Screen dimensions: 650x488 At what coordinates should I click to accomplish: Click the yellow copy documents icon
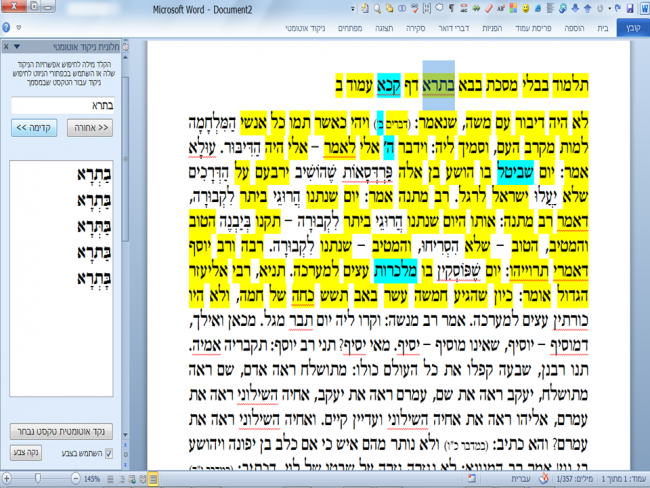pyautogui.click(x=390, y=8)
